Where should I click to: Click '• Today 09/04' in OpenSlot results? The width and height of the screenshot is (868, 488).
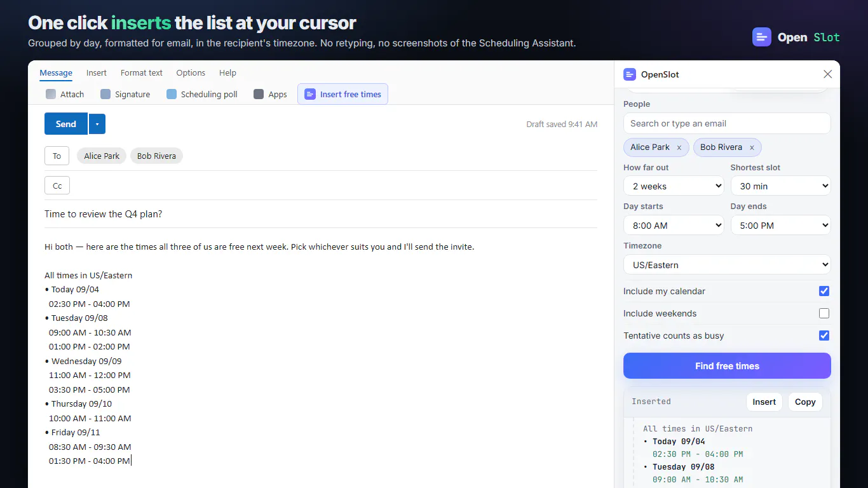(x=674, y=442)
